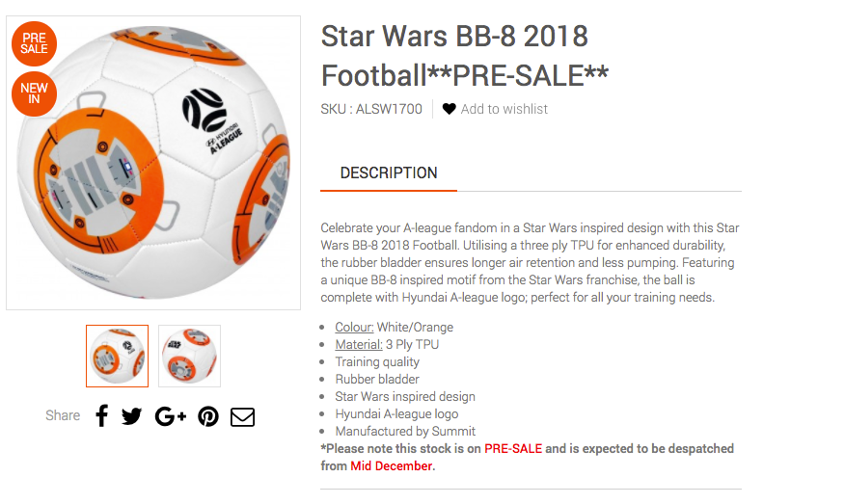Share product on Facebook
845x504 pixels.
(102, 416)
